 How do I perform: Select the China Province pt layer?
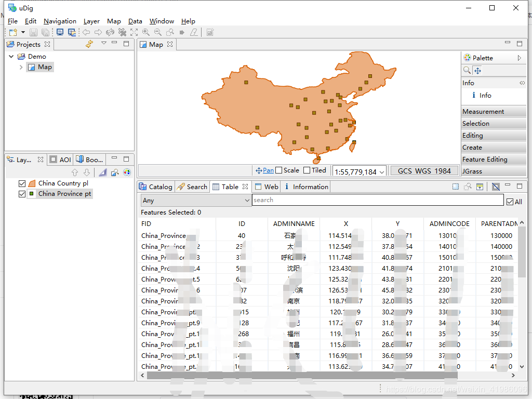pos(64,194)
